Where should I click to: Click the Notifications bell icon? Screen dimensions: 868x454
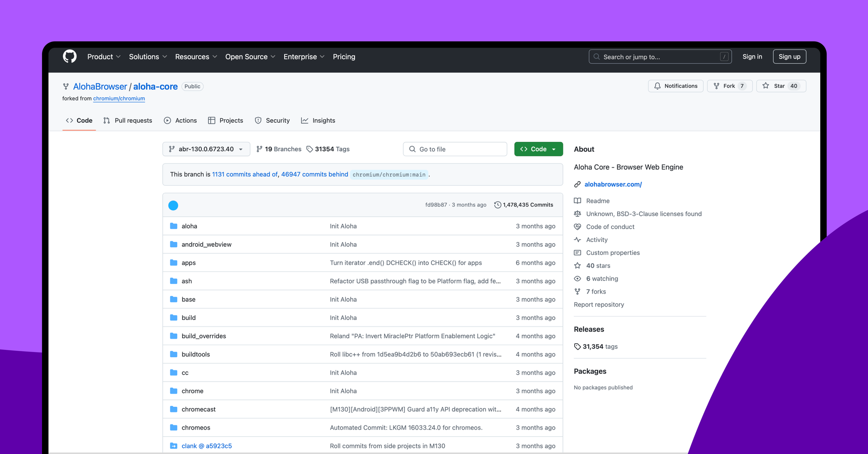[658, 86]
